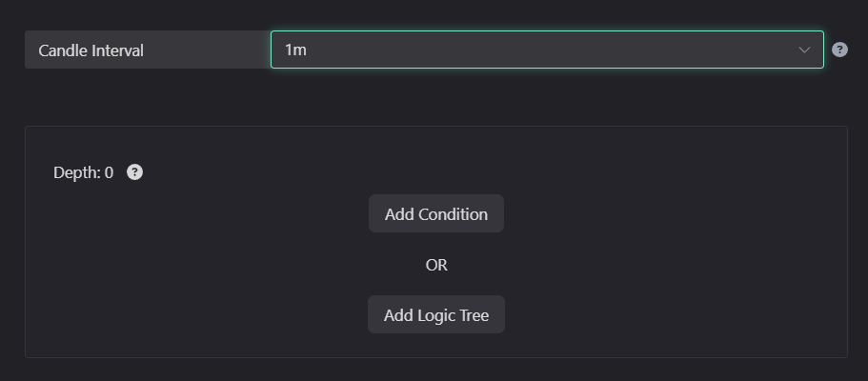This screenshot has height=381, width=868.
Task: Click the question mark icon next to Depth: 0
Action: pos(134,172)
